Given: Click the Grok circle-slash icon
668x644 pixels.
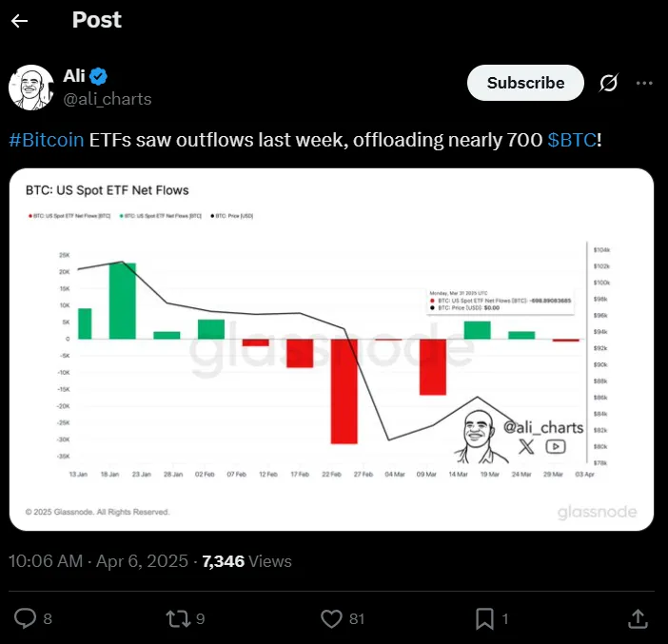Looking at the screenshot, I should tap(609, 84).
